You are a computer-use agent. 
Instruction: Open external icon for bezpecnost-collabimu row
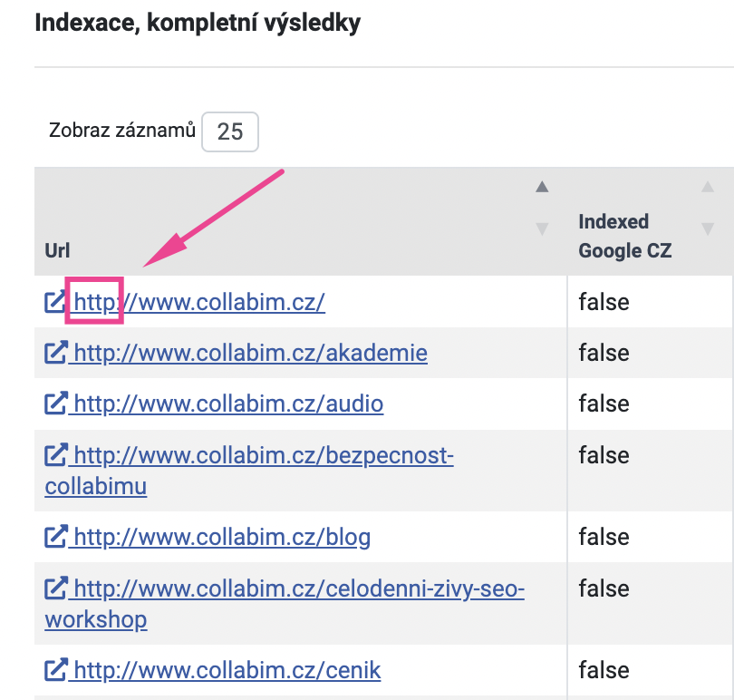pyautogui.click(x=56, y=455)
